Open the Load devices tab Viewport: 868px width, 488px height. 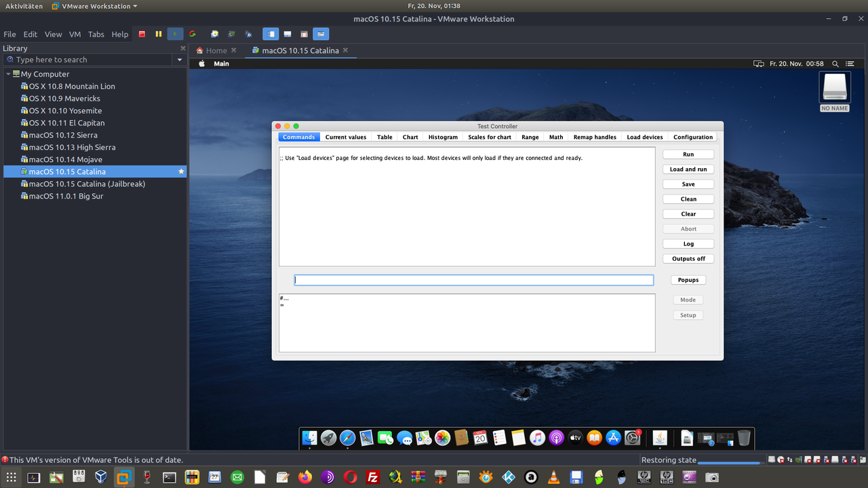click(x=645, y=137)
